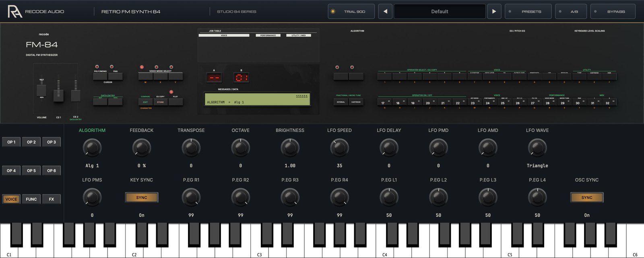The width and height of the screenshot is (644, 258).
Task: Select the OP 5 tab
Action: [31, 171]
